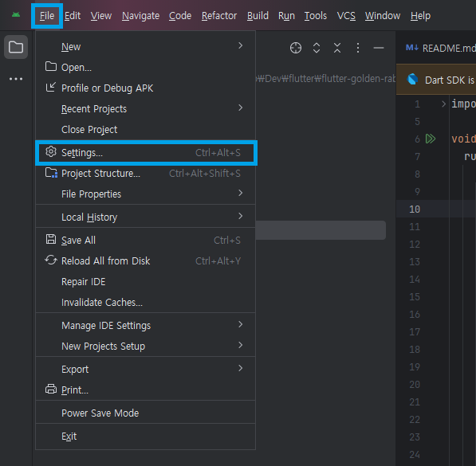Image resolution: width=476 pixels, height=466 pixels.
Task: Click the floppy disk Save All icon
Action: pyautogui.click(x=51, y=239)
